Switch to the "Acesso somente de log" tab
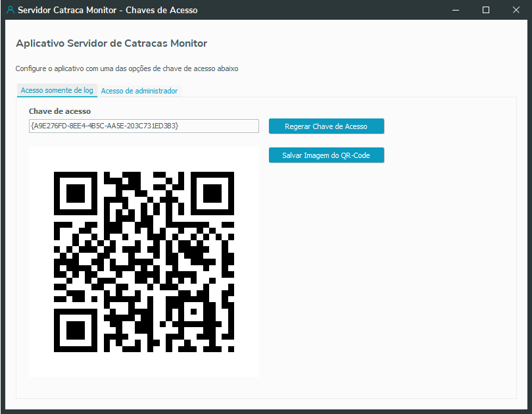The width and height of the screenshot is (532, 414). pyautogui.click(x=57, y=90)
